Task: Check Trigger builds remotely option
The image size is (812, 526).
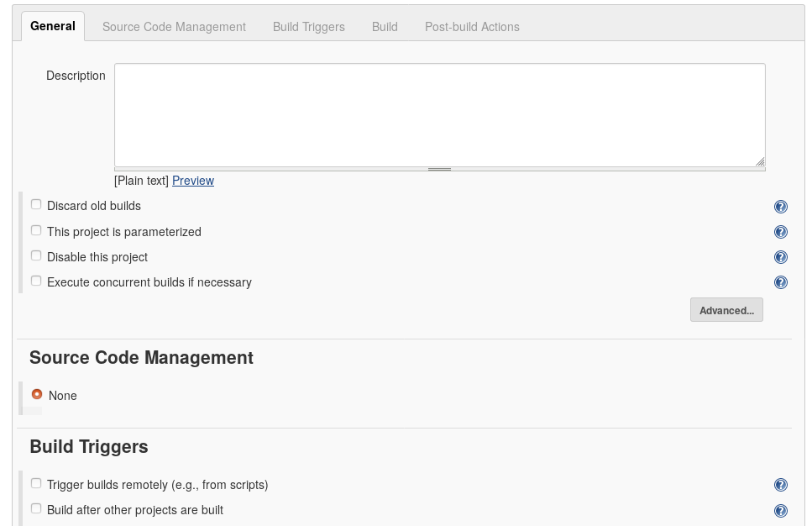Action: 36,483
